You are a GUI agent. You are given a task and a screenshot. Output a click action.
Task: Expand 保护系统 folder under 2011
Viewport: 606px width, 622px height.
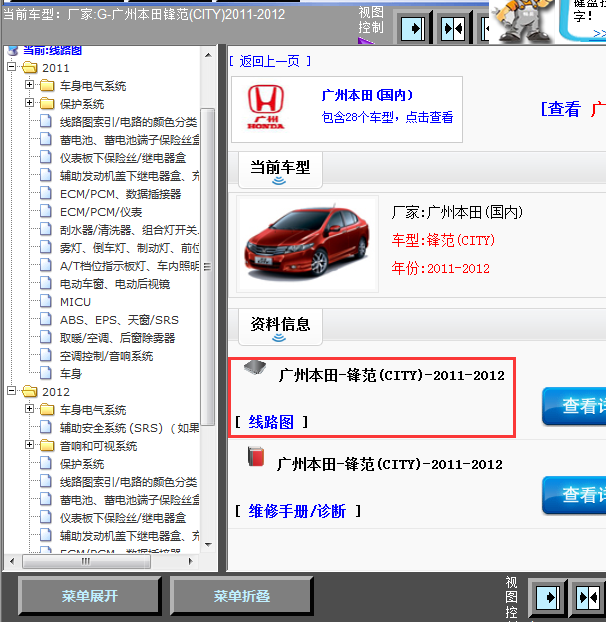[x=29, y=103]
